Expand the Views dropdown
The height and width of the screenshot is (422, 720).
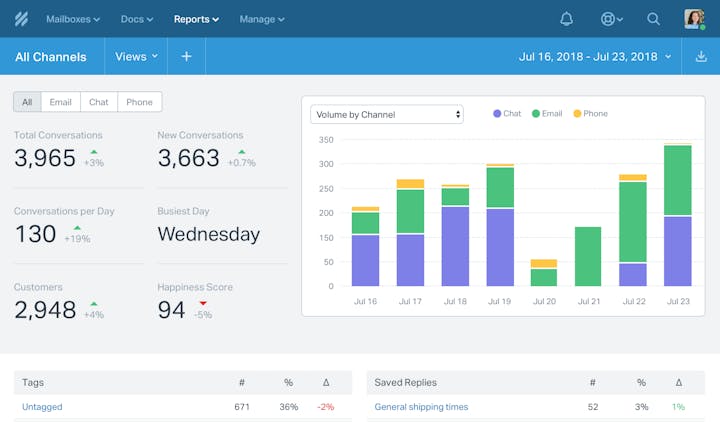(x=137, y=57)
